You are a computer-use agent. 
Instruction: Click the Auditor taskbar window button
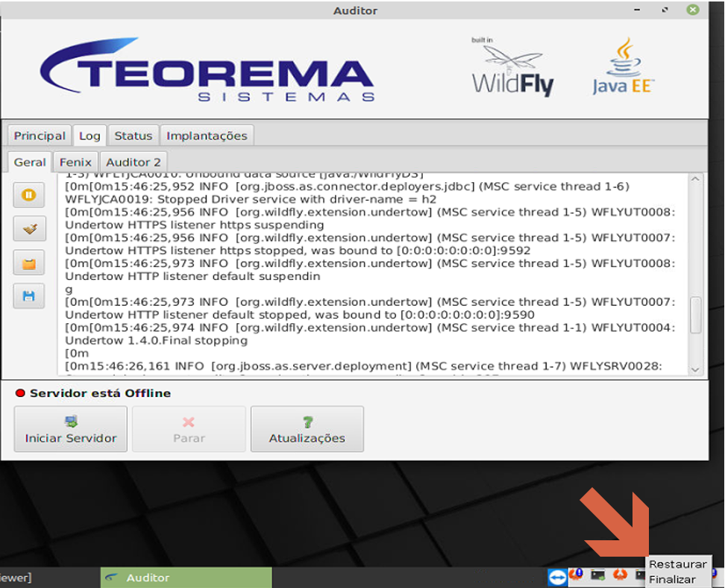(186, 578)
